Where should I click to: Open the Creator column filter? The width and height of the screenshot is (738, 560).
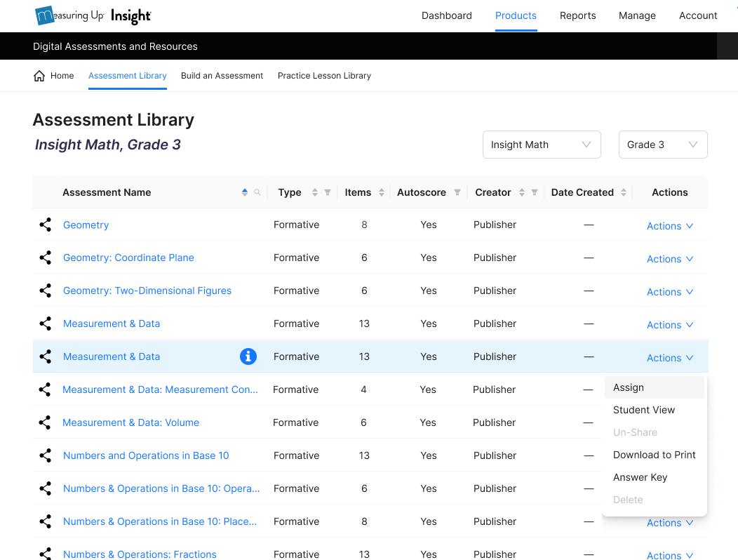click(535, 192)
